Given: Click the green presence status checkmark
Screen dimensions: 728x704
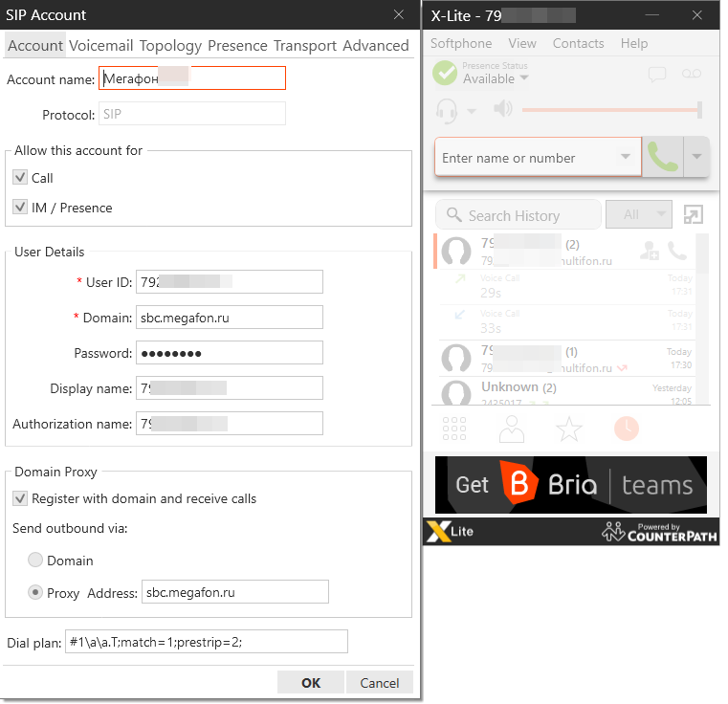Looking at the screenshot, I should [445, 73].
